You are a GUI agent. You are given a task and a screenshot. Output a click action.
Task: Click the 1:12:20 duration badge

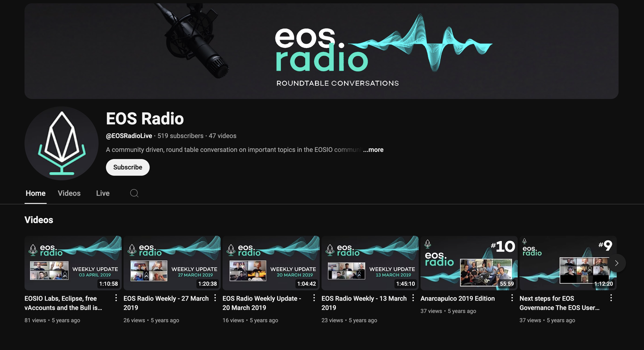[604, 284]
